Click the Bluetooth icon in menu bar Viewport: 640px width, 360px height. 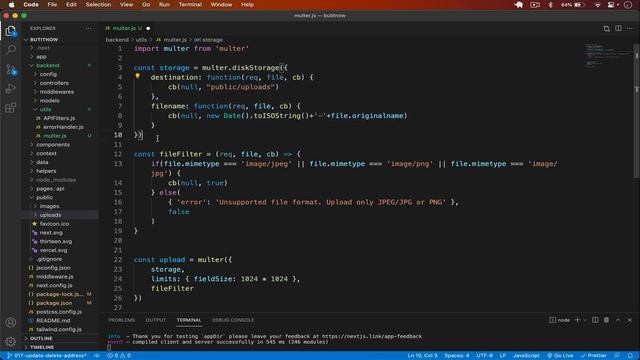tap(551, 4)
